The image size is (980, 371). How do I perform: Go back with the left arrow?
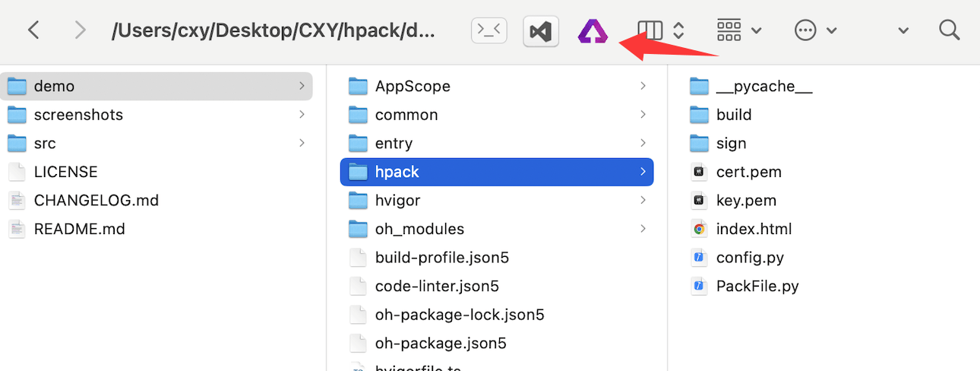tap(33, 30)
